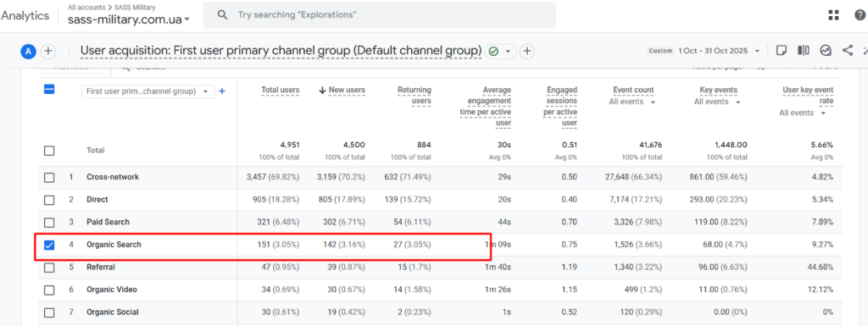Open the insights chart icon
Viewport: 868px width, 326px height.
tap(826, 51)
